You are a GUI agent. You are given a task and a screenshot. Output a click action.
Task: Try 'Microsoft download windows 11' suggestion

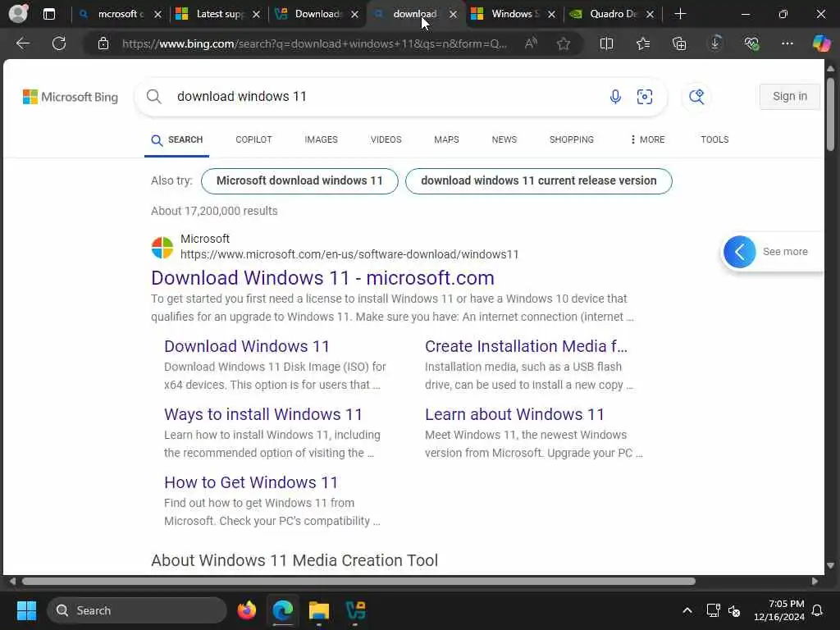point(299,181)
